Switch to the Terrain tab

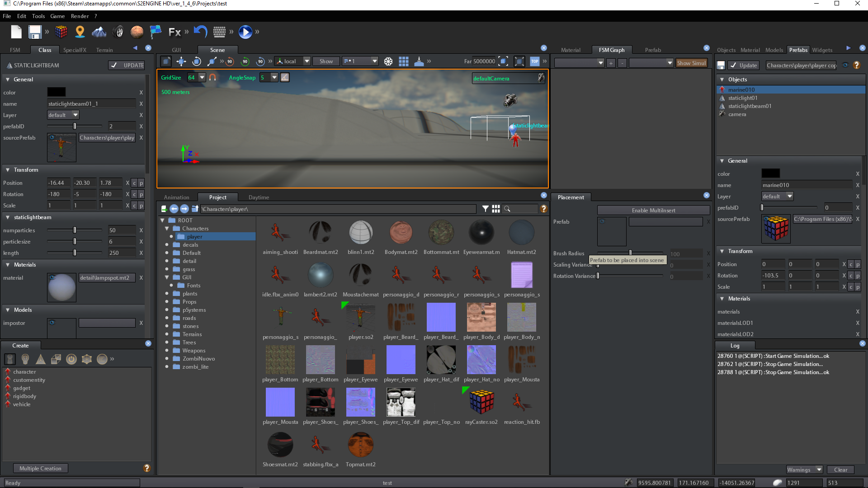(104, 50)
